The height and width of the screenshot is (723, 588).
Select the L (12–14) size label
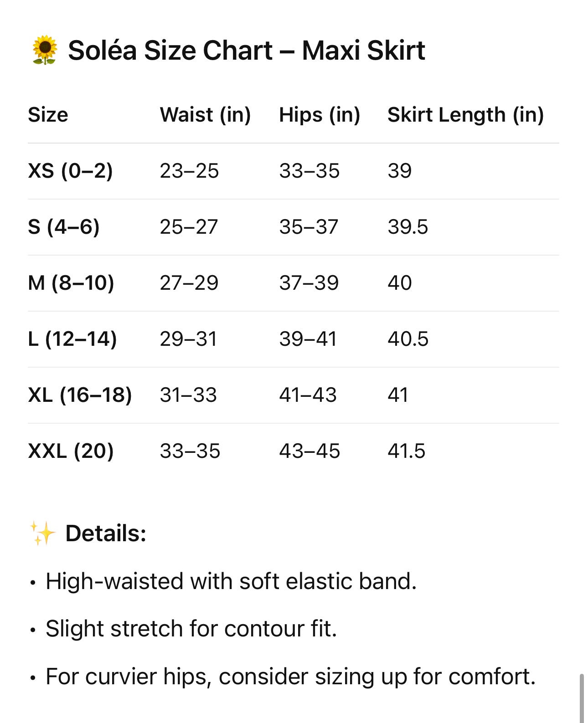(72, 339)
